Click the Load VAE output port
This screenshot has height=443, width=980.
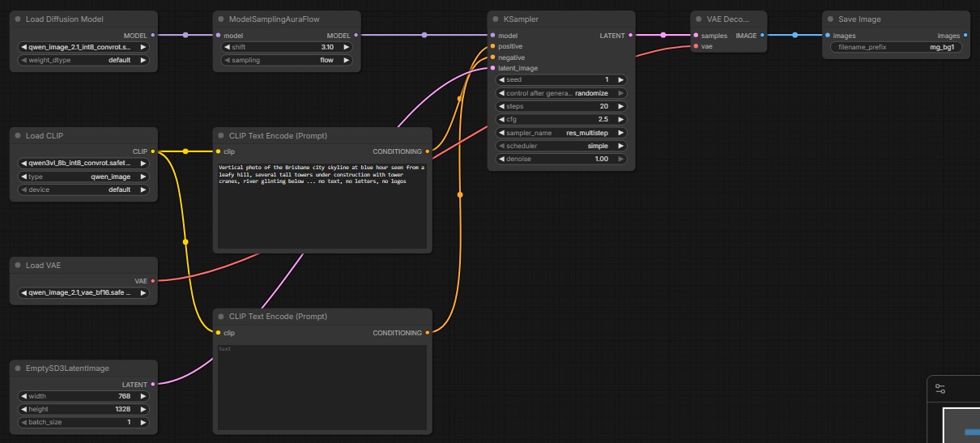153,281
